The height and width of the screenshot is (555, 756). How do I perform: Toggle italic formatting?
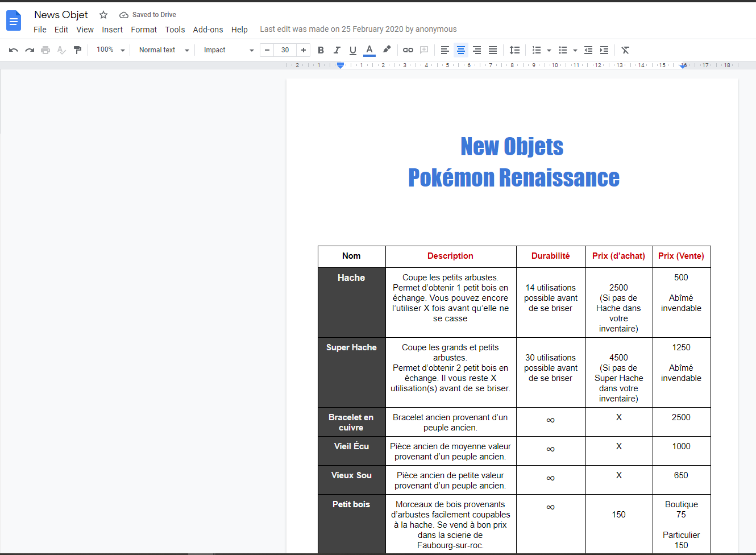(x=337, y=50)
